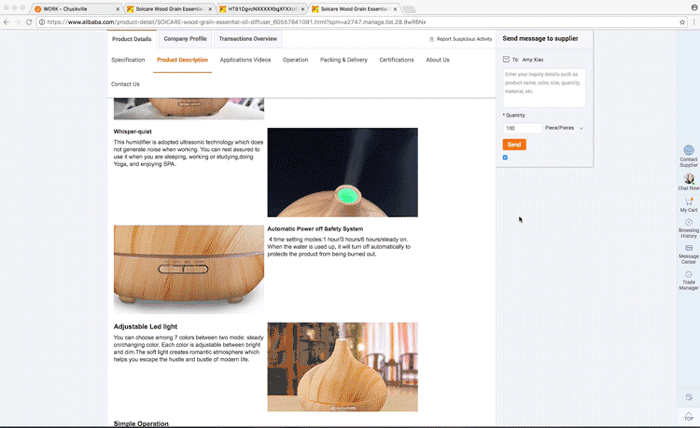
Task: Click the Quantity input field
Action: [522, 128]
